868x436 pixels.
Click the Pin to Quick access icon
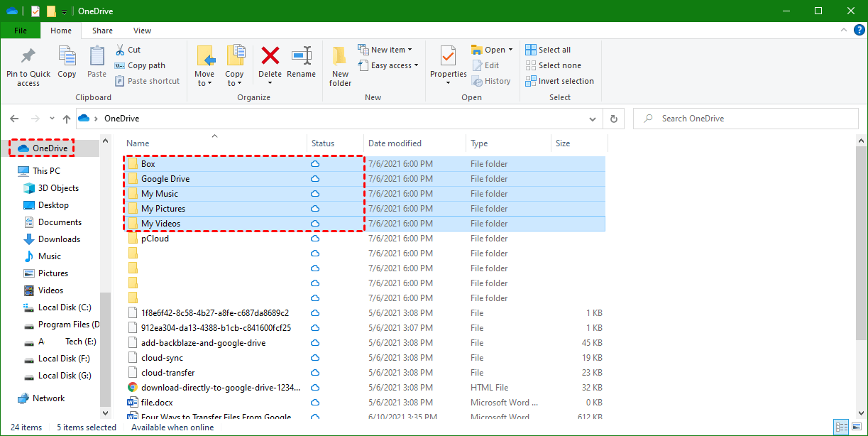pyautogui.click(x=28, y=57)
